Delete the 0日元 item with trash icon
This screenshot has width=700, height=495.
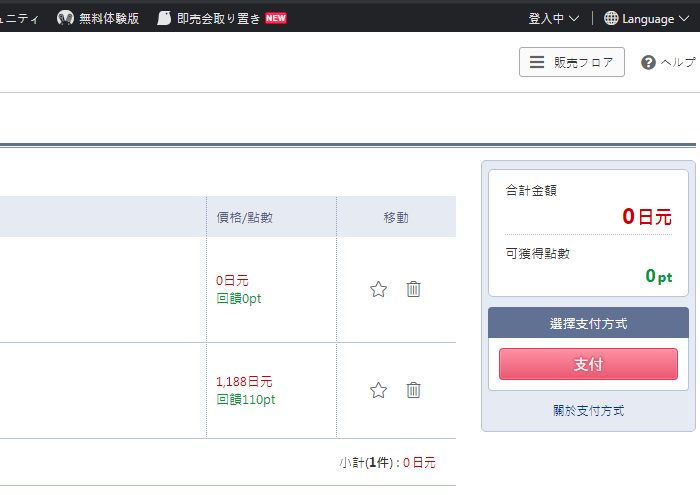pos(413,289)
